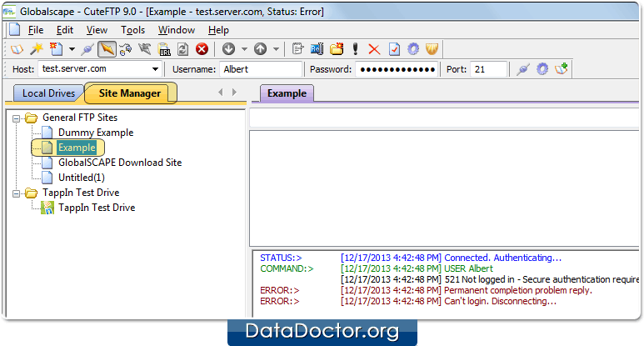Open the Upload options dropdown arrow
Image resolution: width=644 pixels, height=346 pixels.
click(276, 49)
